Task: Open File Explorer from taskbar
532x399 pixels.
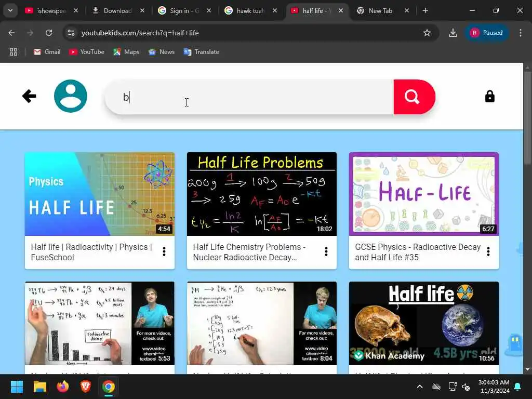Action: 39,387
